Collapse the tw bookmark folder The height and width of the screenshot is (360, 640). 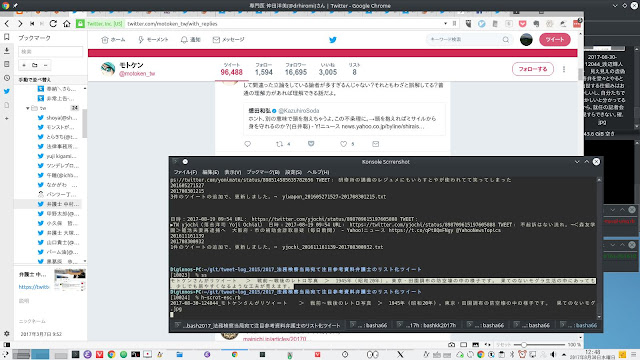click(x=27, y=108)
